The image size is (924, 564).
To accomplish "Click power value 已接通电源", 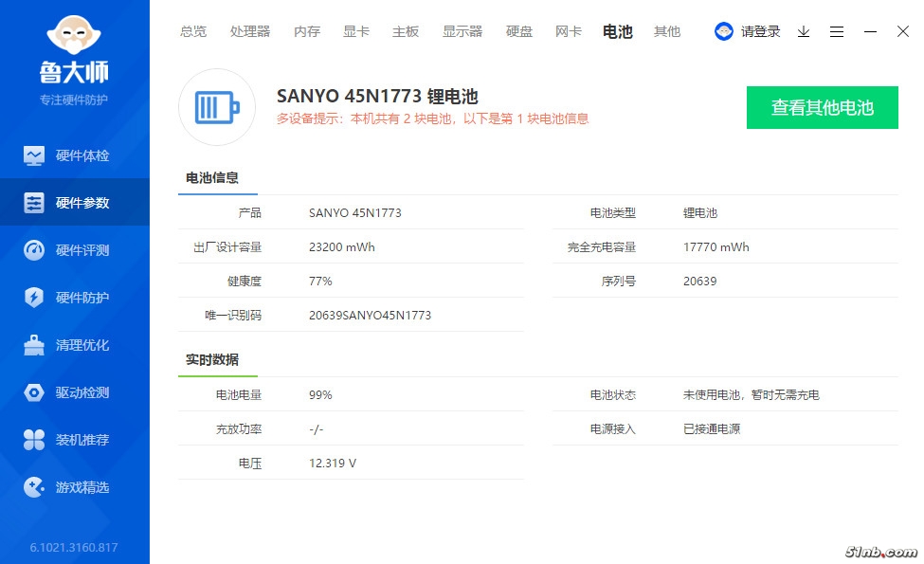I will pyautogui.click(x=712, y=429).
